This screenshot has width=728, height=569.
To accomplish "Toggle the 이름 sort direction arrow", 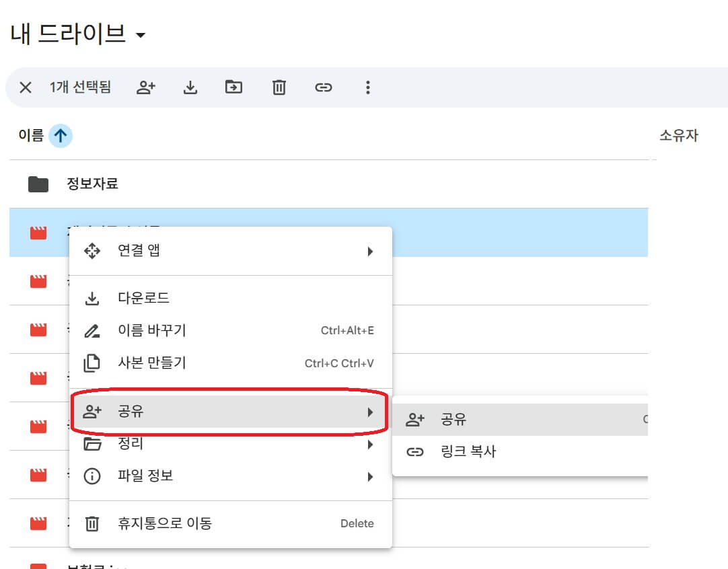I will point(61,135).
